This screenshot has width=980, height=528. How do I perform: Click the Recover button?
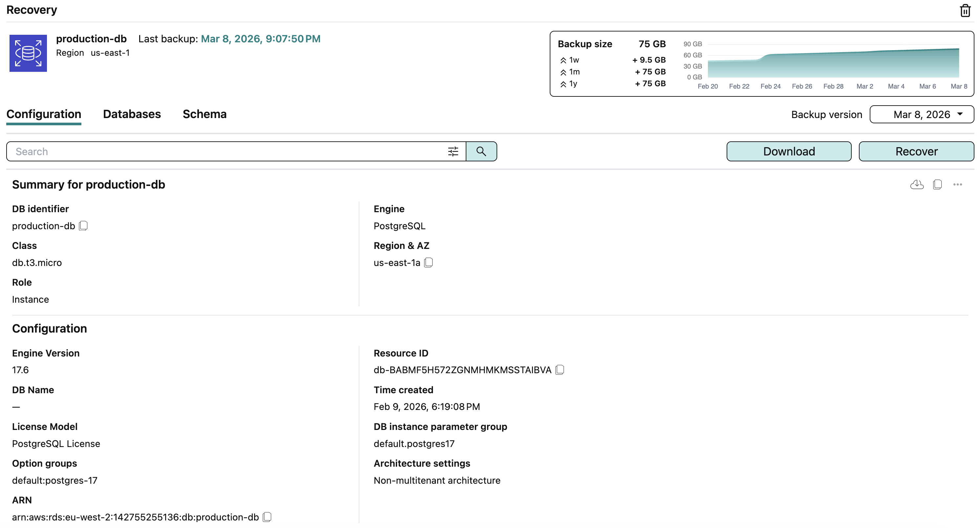coord(916,152)
